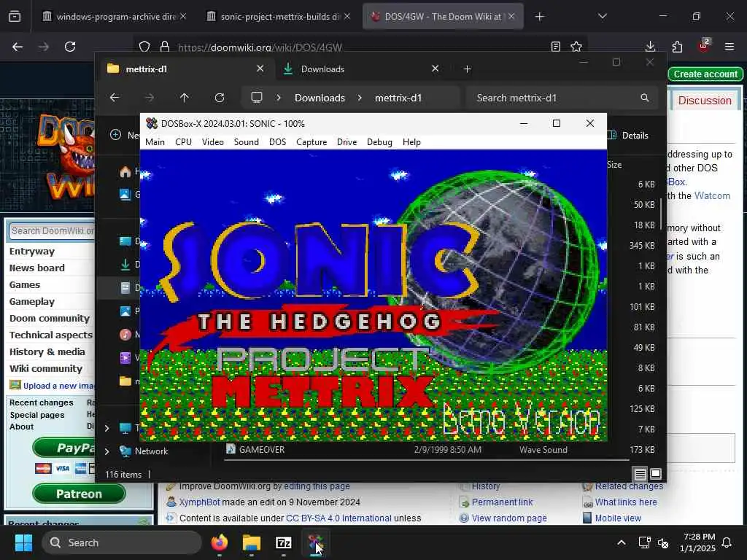
Task: Open the DOSBox-X Main menu
Action: (155, 142)
